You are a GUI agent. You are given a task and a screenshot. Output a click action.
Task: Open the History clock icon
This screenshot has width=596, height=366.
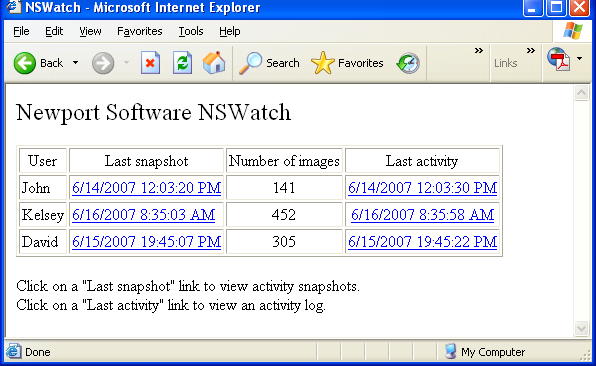(x=408, y=63)
